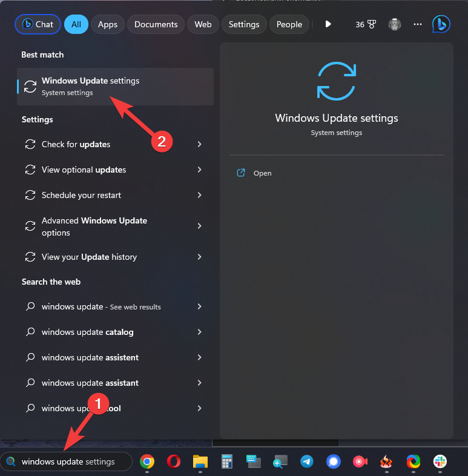Expand View optional updates chevron
The image size is (468, 476).
tap(199, 170)
